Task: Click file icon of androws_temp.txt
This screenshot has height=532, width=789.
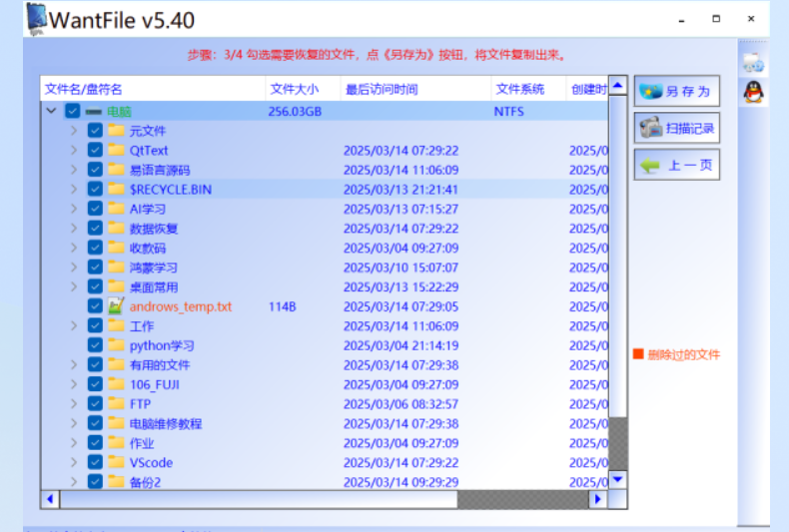Action: tap(116, 306)
